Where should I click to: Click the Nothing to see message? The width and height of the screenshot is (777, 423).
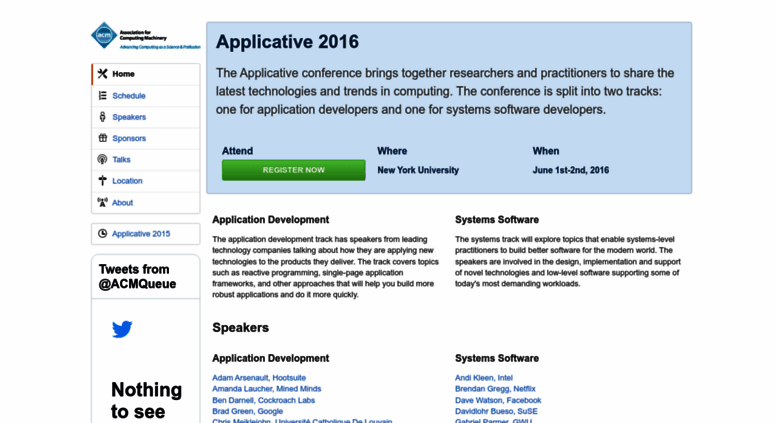point(146,401)
